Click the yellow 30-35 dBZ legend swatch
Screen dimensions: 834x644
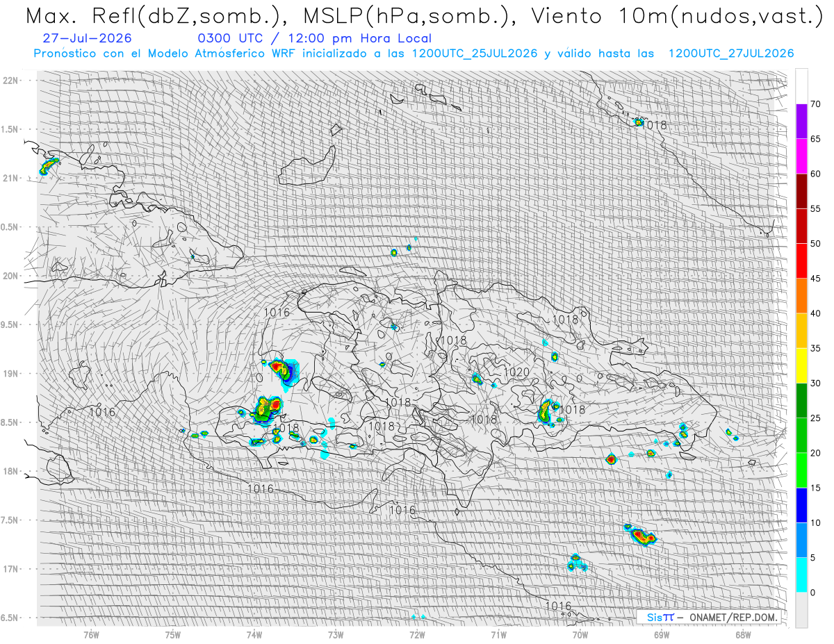801,365
